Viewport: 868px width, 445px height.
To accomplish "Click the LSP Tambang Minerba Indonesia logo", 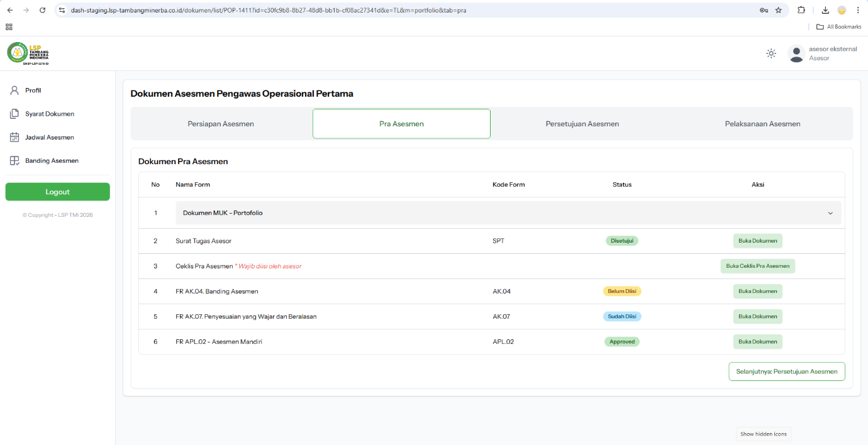I will 28,53.
